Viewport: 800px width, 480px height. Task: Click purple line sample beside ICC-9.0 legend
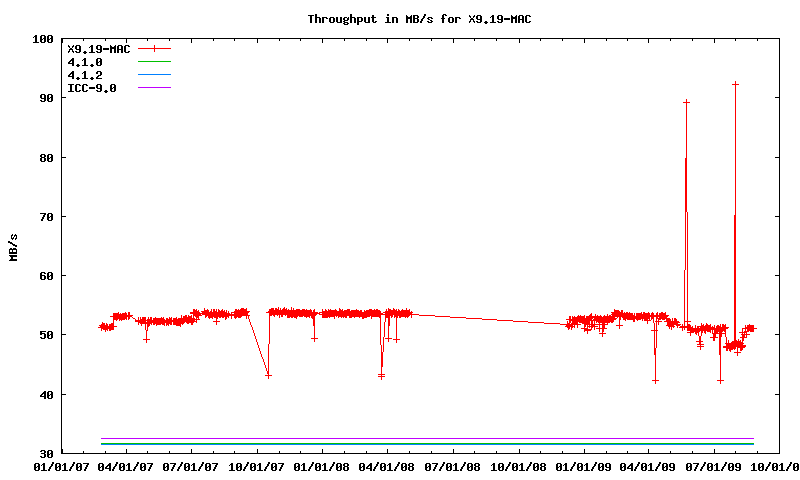coord(155,88)
